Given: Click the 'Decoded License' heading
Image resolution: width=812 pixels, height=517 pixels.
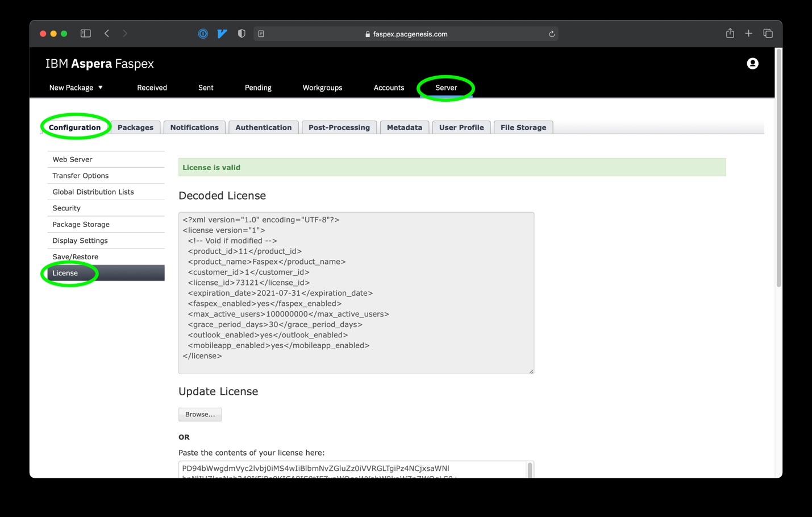Looking at the screenshot, I should (222, 196).
